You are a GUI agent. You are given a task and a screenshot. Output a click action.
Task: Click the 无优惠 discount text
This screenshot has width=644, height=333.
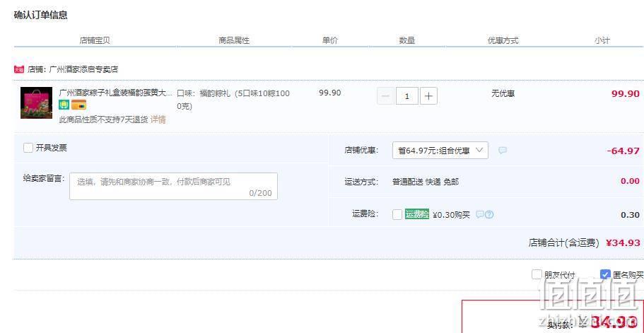[503, 93]
